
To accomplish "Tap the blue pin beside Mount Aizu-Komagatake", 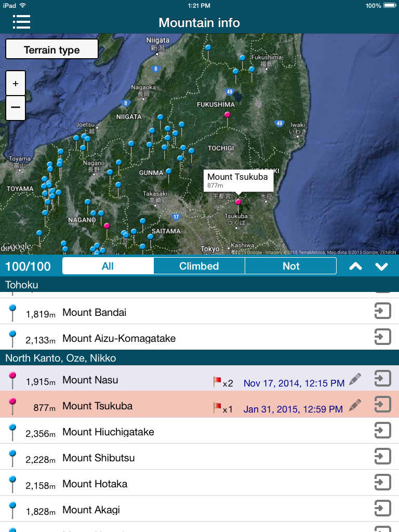I will click(12, 339).
